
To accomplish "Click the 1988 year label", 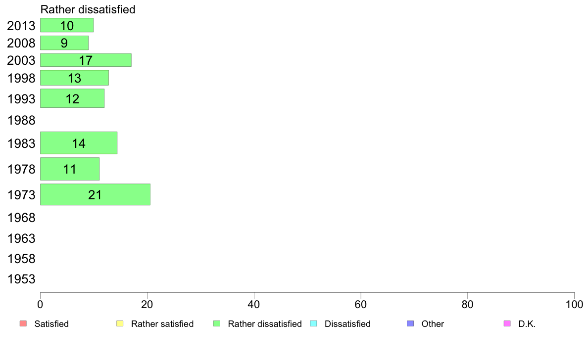I will pos(21,120).
